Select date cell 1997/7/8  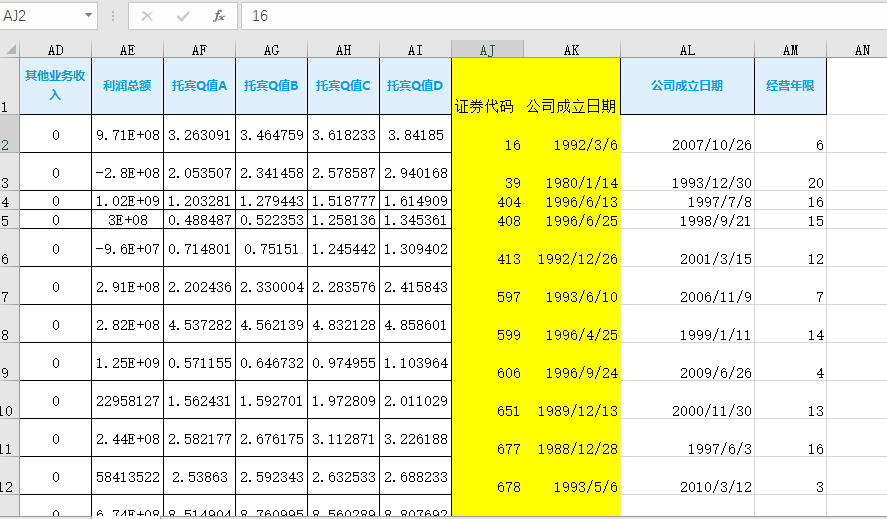click(687, 200)
